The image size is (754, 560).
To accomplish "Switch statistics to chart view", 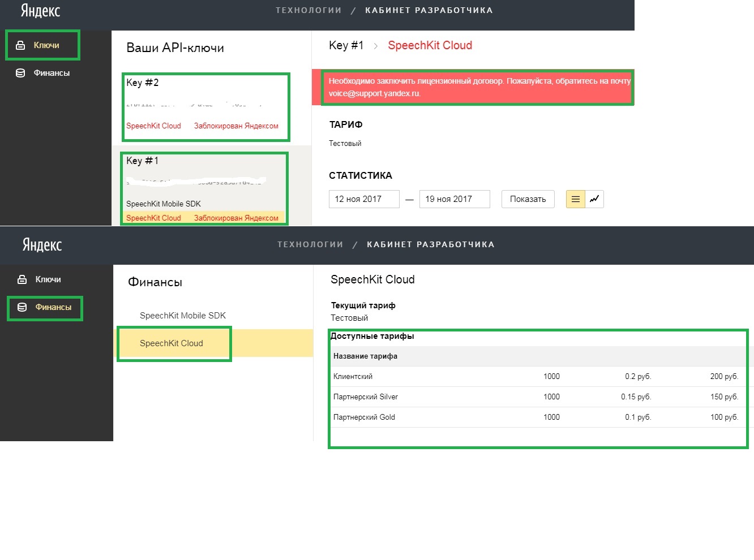I will [x=594, y=199].
